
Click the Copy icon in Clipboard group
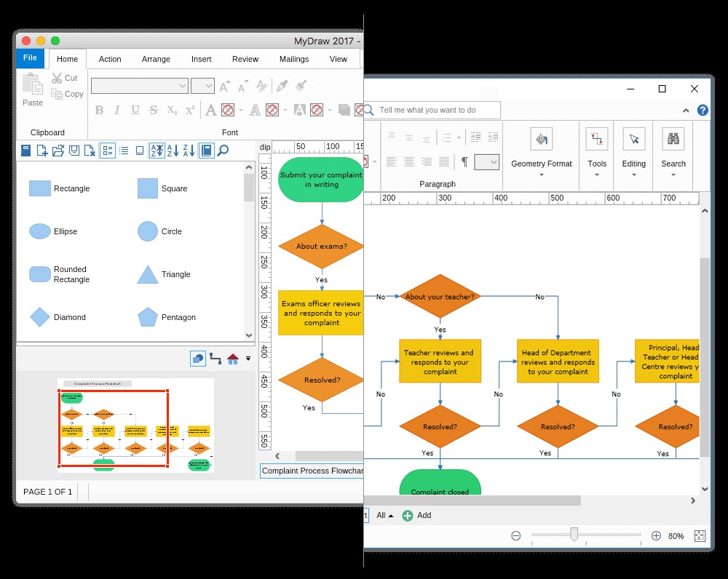[x=57, y=94]
